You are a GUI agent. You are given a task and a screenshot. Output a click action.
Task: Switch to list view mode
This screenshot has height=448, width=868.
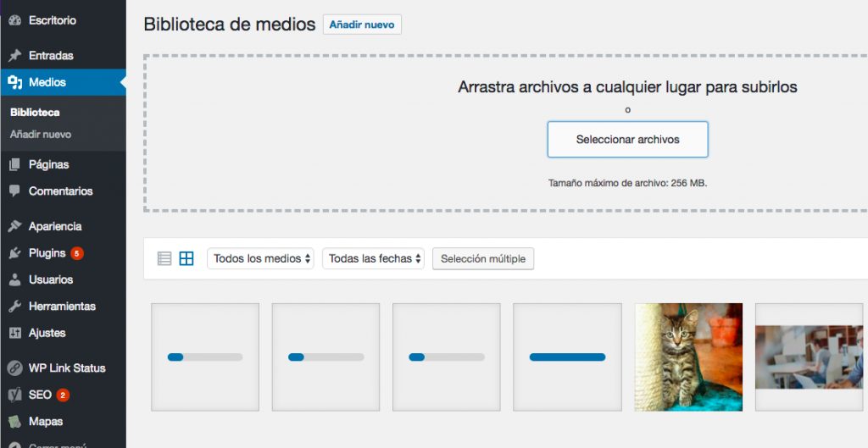(x=164, y=258)
